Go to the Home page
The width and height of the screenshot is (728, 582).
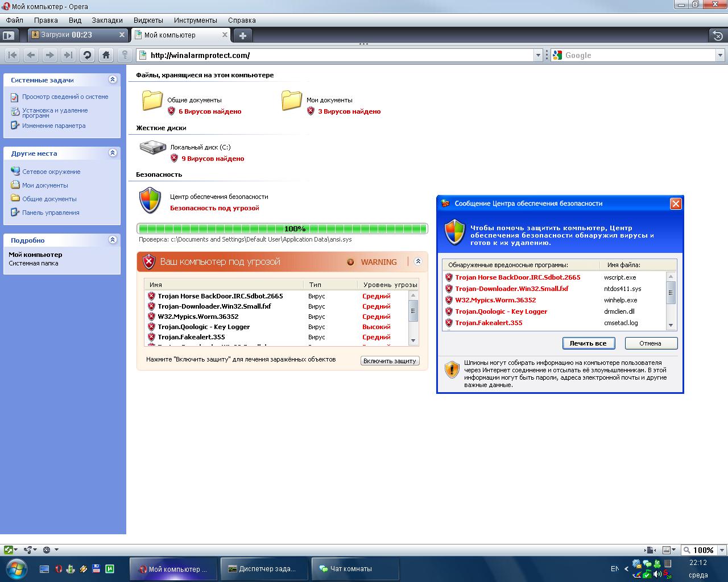[106, 55]
